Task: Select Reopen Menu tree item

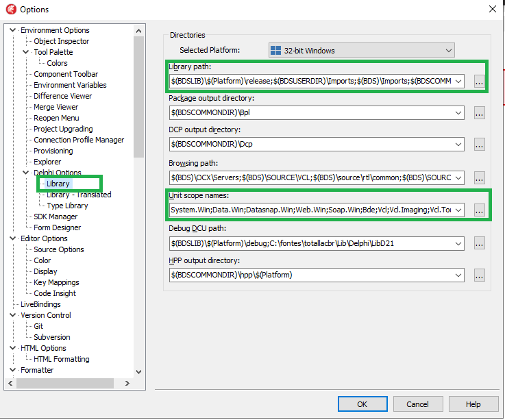Action: tap(56, 118)
